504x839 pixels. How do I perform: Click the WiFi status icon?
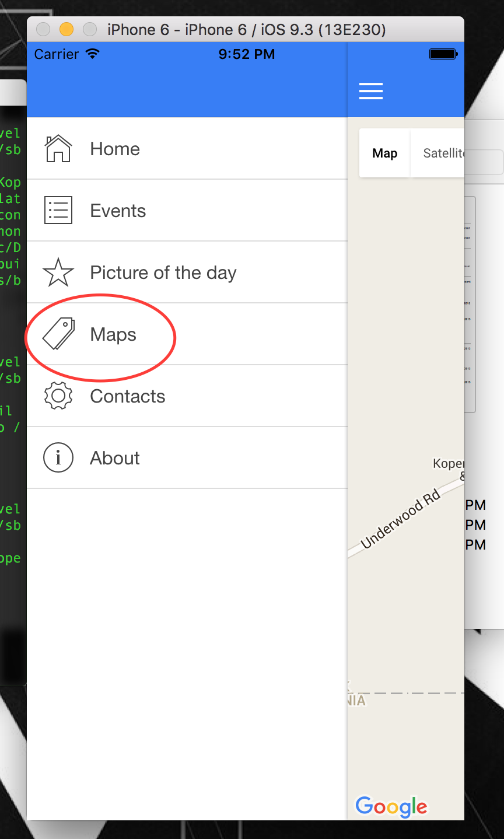(x=92, y=54)
